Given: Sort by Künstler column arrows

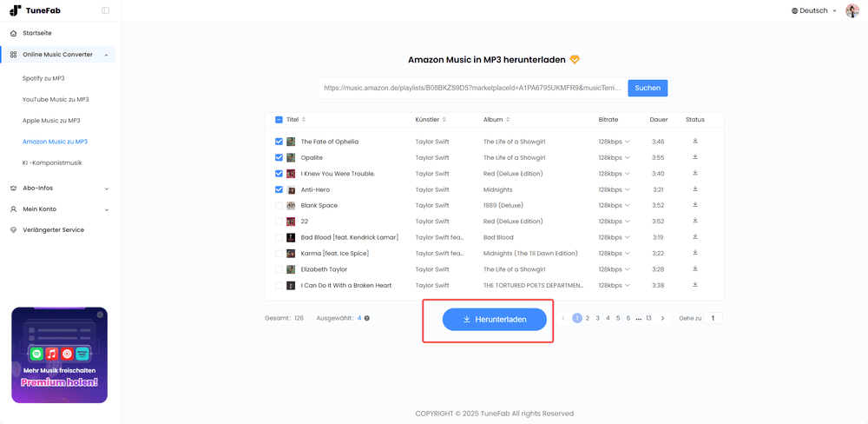Looking at the screenshot, I should pos(444,120).
